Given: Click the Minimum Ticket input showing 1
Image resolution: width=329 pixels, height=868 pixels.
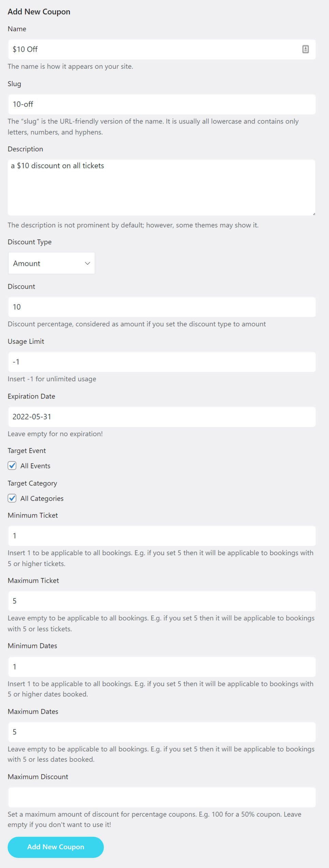Looking at the screenshot, I should 162,535.
